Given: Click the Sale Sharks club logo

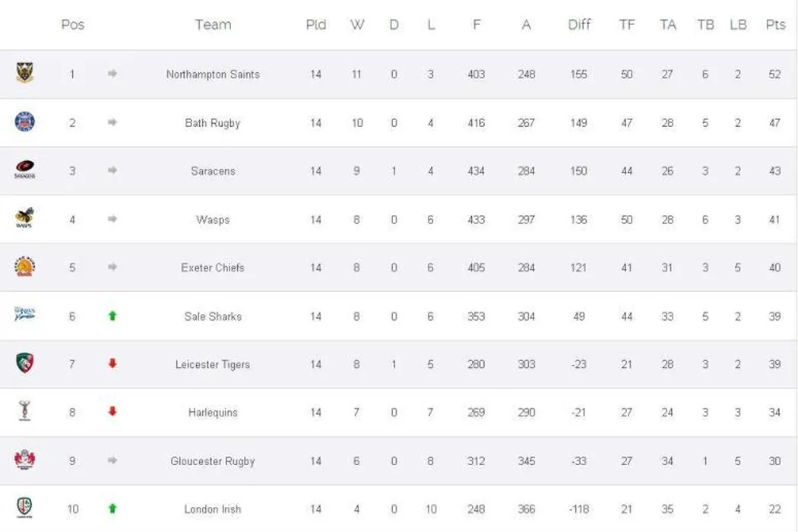Looking at the screenshot, I should point(24,315).
